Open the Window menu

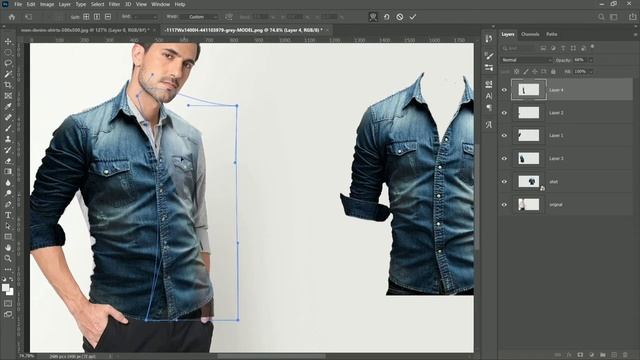point(160,4)
